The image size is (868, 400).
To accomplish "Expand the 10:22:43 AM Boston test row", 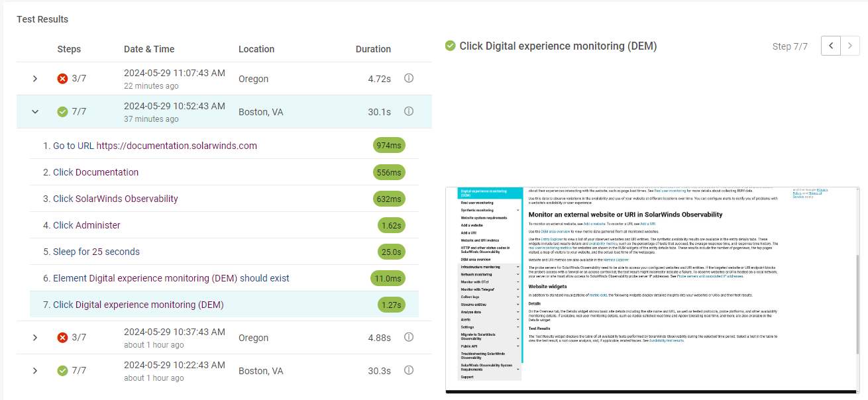I will click(x=36, y=371).
